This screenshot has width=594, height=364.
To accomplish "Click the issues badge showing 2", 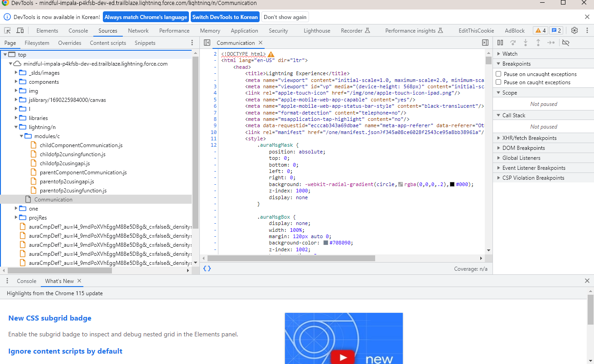I will coord(556,30).
